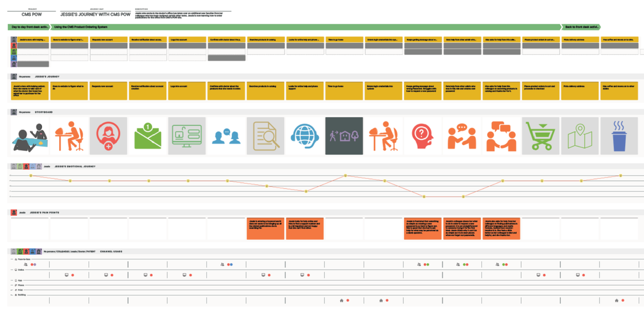Screen dimensions: 644x316
Task: Select the red add-user account storyboard icon
Action: tap(108, 136)
